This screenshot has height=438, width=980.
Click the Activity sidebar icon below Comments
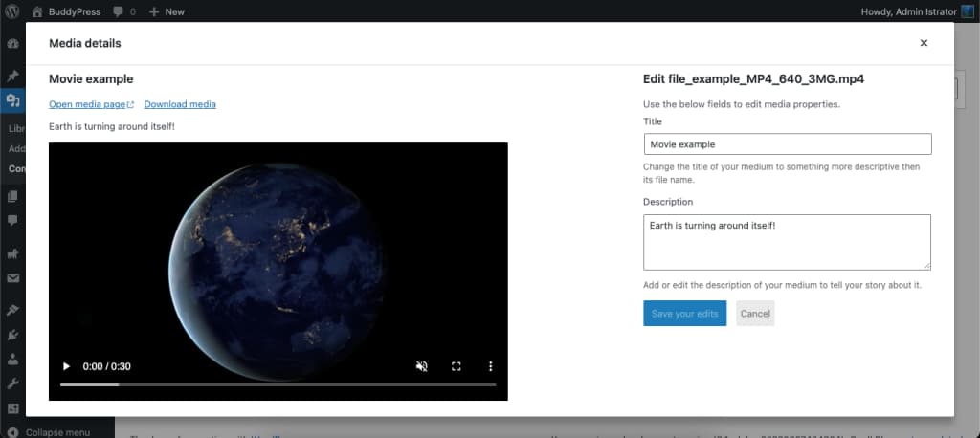coord(12,253)
